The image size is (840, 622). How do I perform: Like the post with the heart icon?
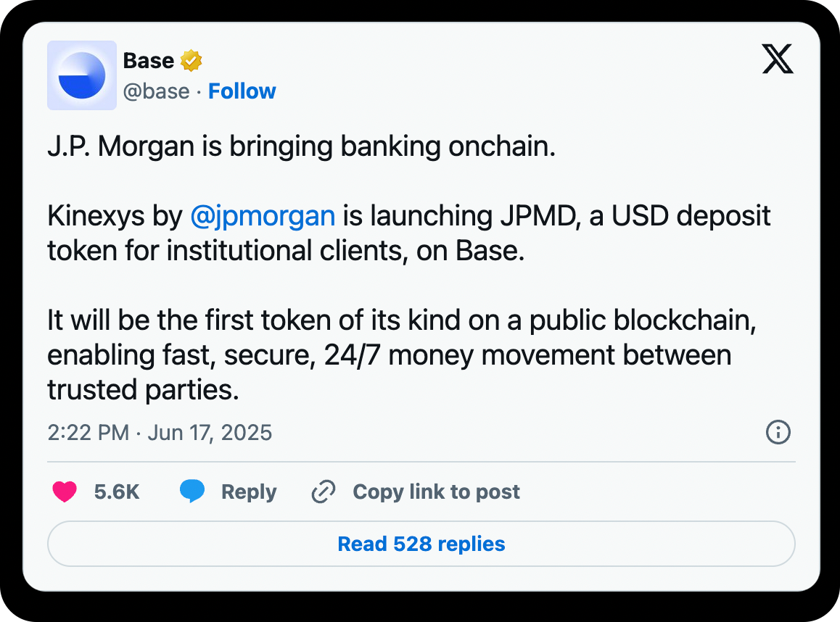point(65,492)
